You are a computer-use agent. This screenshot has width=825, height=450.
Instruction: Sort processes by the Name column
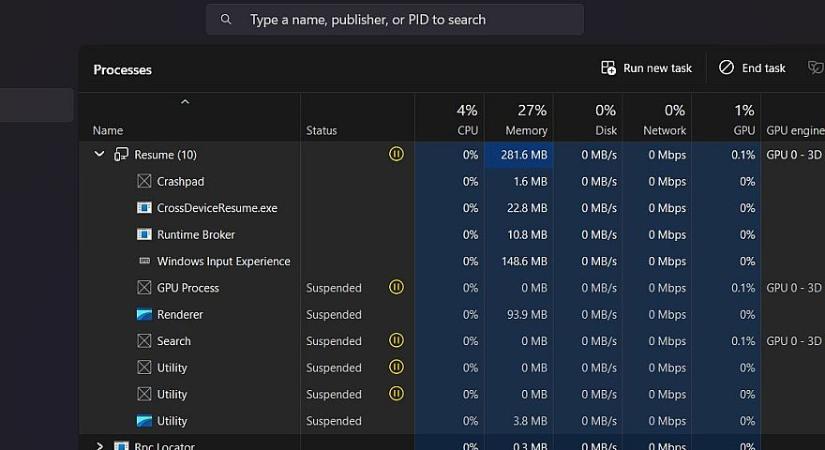click(x=108, y=130)
